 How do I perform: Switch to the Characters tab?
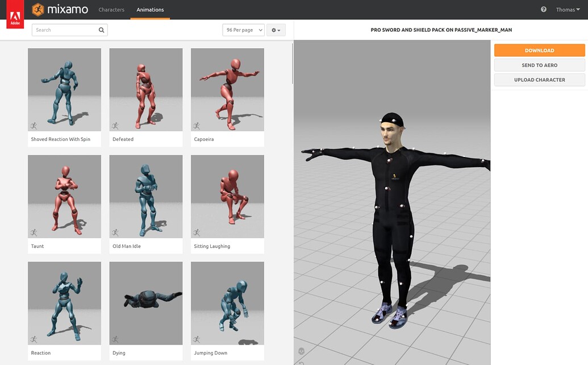tap(111, 9)
